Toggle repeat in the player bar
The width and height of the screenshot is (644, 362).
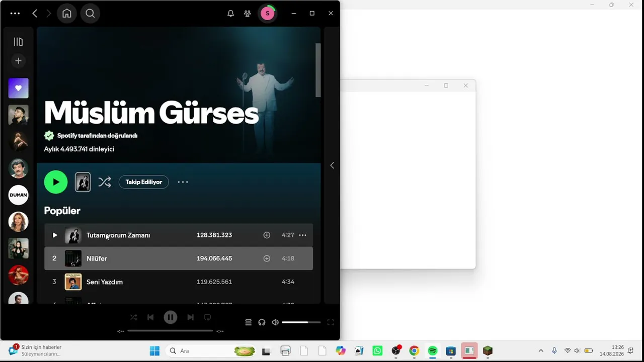(207, 317)
